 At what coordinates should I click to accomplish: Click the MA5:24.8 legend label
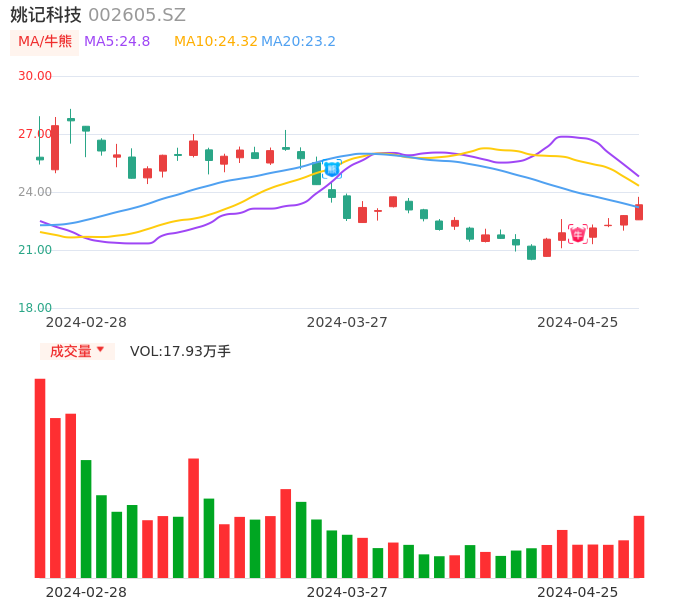[117, 42]
